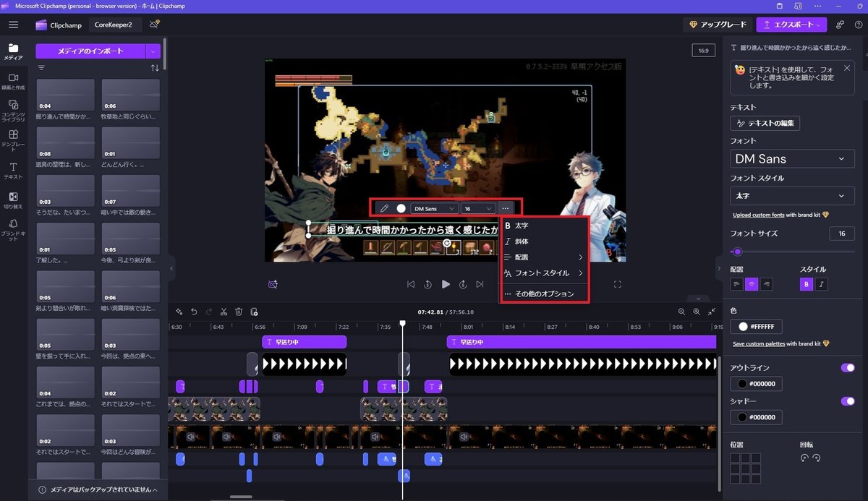Toggle the アウトライン outline switch

coord(847,368)
